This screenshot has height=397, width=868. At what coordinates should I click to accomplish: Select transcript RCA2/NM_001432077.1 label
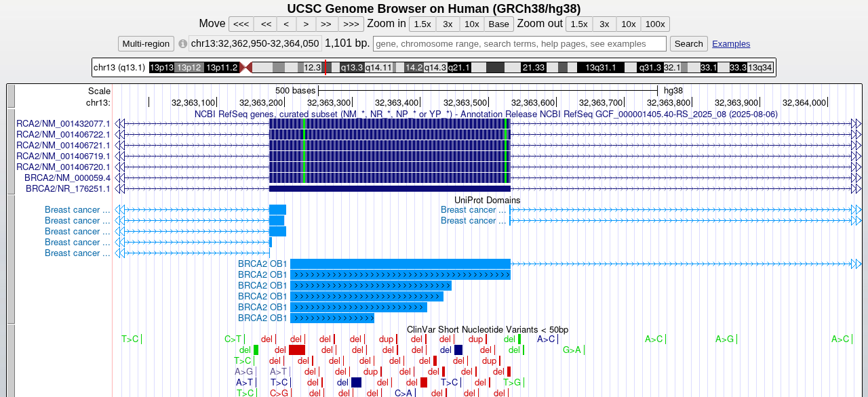pyautogui.click(x=63, y=124)
